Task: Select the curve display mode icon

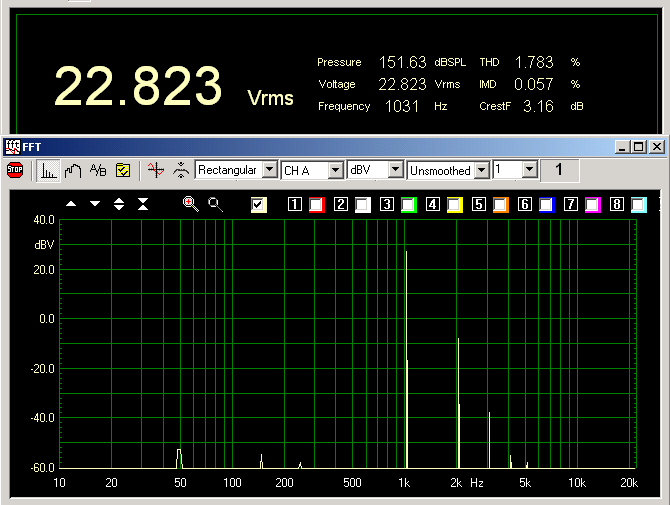Action: click(72, 170)
